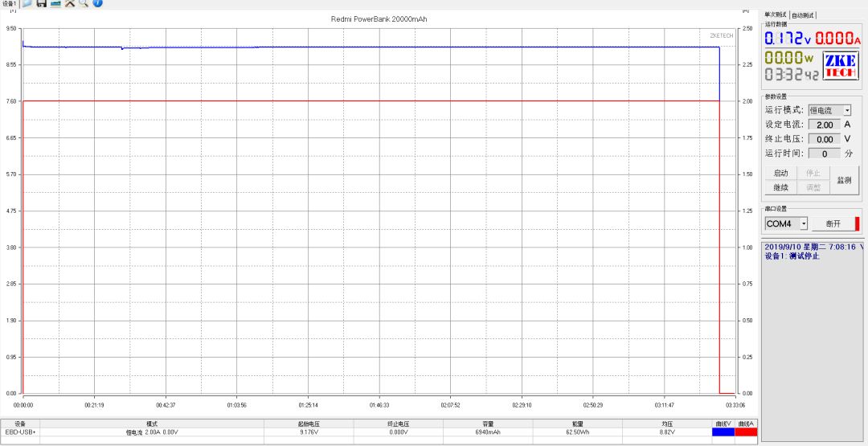Click the 6940mAh capacity cell

coord(488,432)
